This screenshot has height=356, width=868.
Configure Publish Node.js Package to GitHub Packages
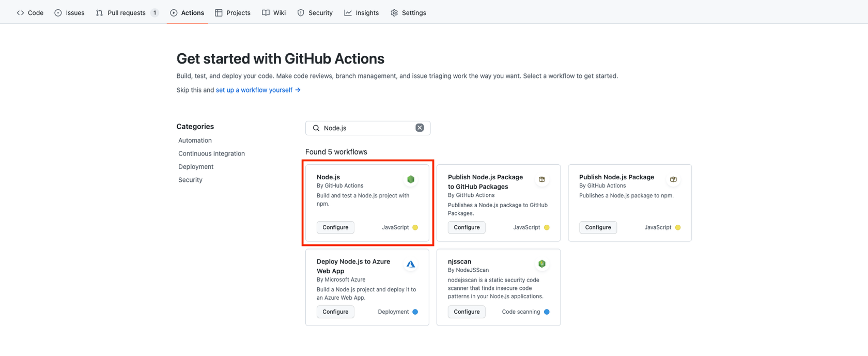[467, 227]
